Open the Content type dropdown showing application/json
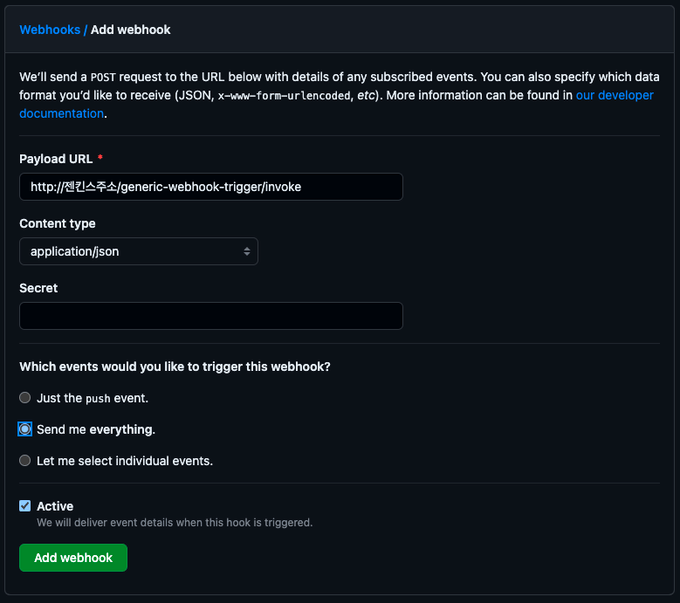 pos(138,251)
